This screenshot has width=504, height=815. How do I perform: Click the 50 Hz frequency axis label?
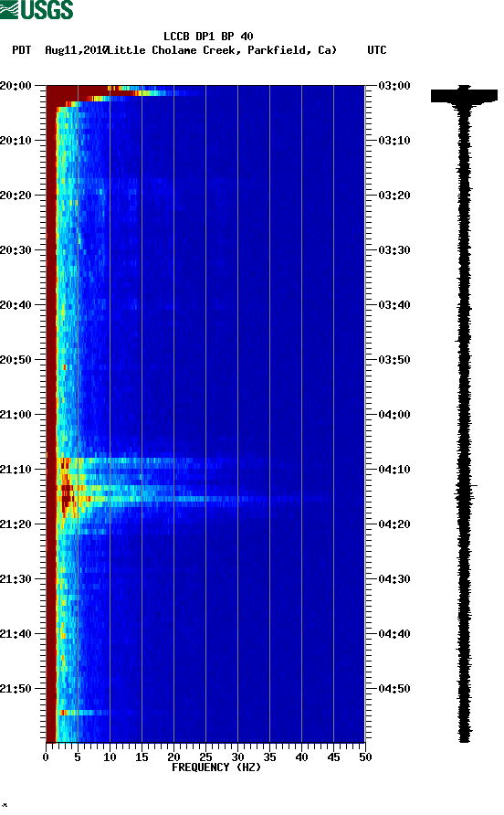[x=365, y=757]
